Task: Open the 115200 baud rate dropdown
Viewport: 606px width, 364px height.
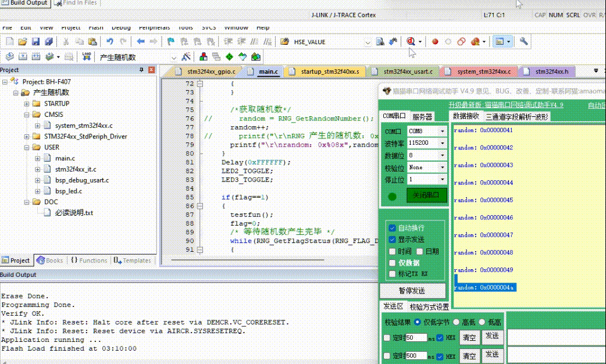Action: point(443,143)
